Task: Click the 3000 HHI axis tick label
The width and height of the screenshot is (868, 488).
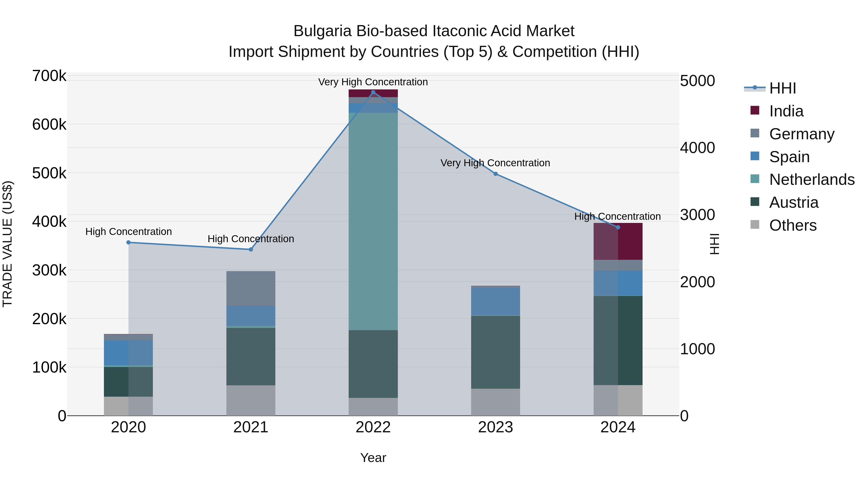Action: [x=698, y=215]
